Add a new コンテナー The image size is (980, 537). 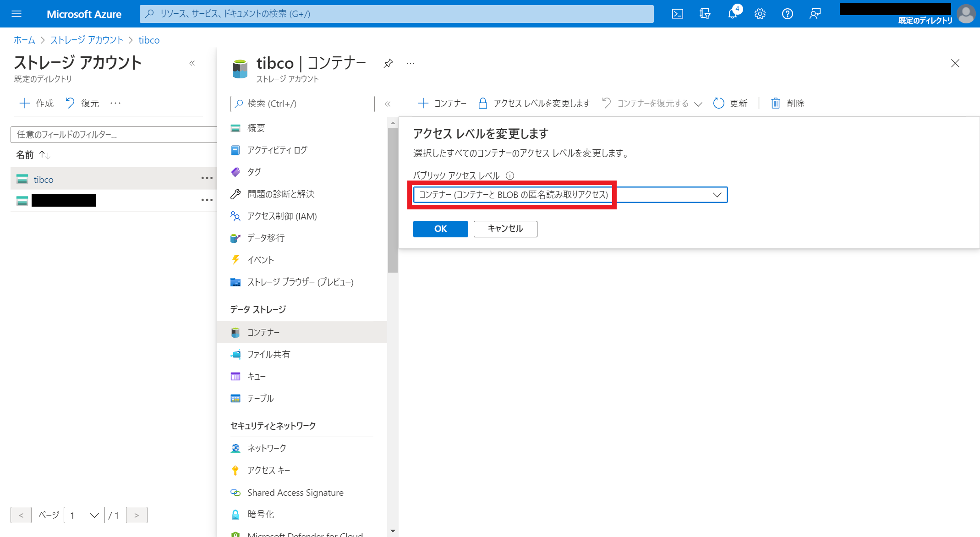[x=442, y=103]
